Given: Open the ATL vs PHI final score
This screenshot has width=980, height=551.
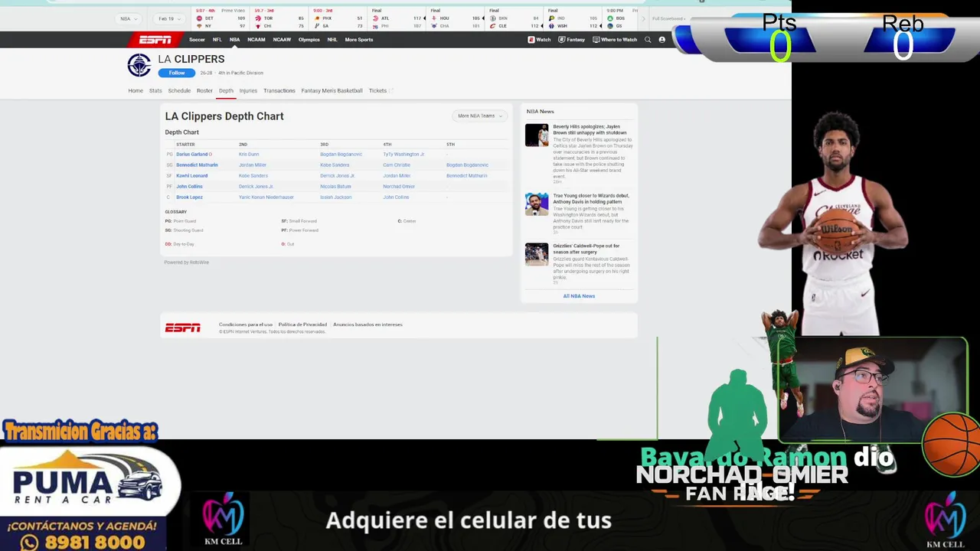Looking at the screenshot, I should pyautogui.click(x=397, y=18).
